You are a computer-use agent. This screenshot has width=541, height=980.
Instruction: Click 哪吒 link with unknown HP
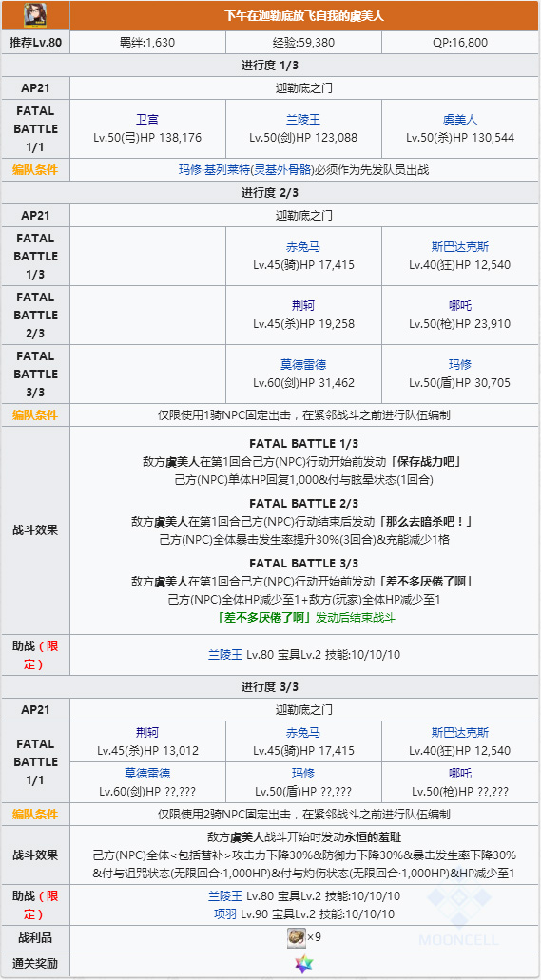click(459, 774)
